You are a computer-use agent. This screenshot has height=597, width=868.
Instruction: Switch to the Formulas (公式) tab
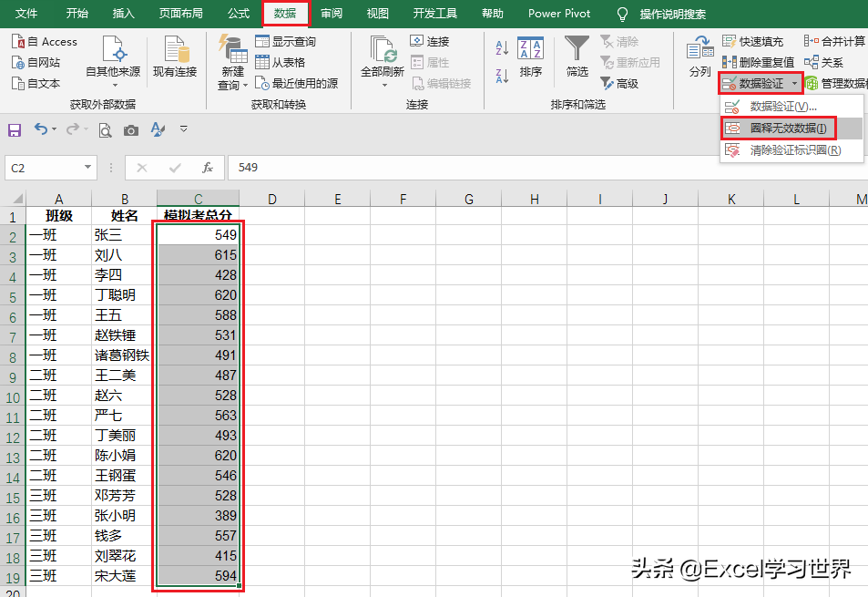pos(239,14)
